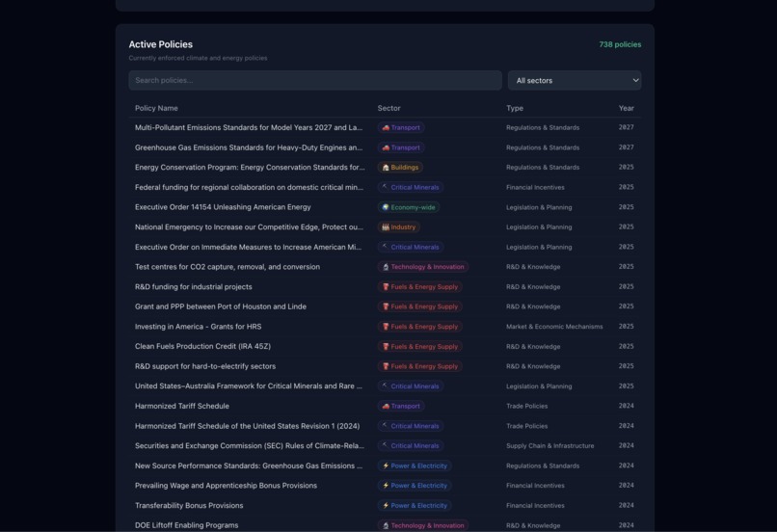The height and width of the screenshot is (532, 777).
Task: Click the Search policies input field
Action: pos(315,80)
